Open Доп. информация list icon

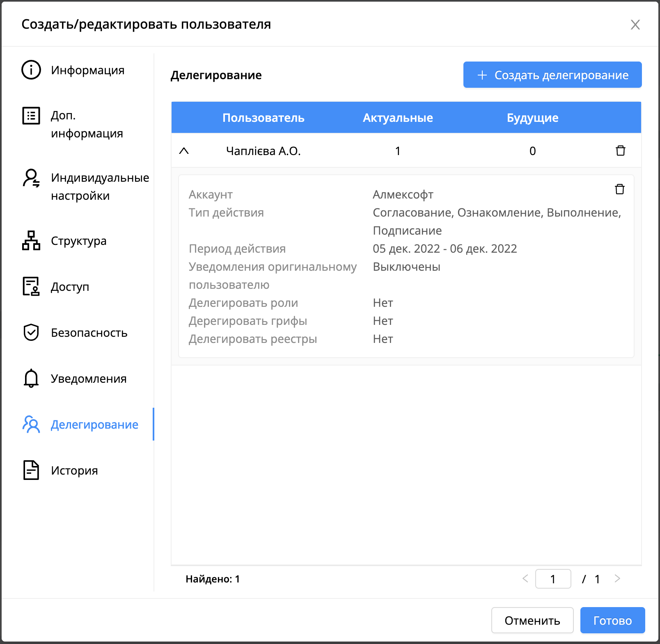click(x=31, y=116)
